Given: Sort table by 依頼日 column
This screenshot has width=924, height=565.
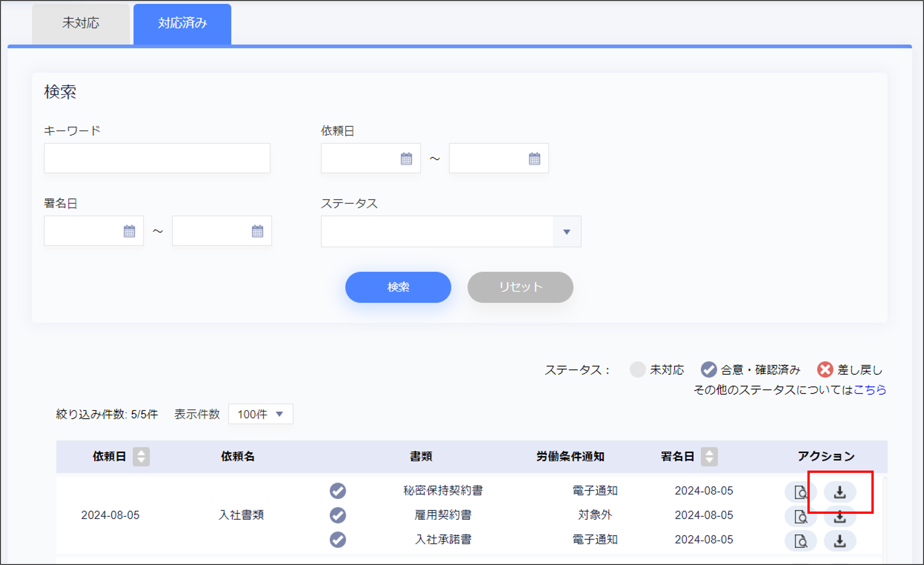Looking at the screenshot, I should tap(141, 456).
